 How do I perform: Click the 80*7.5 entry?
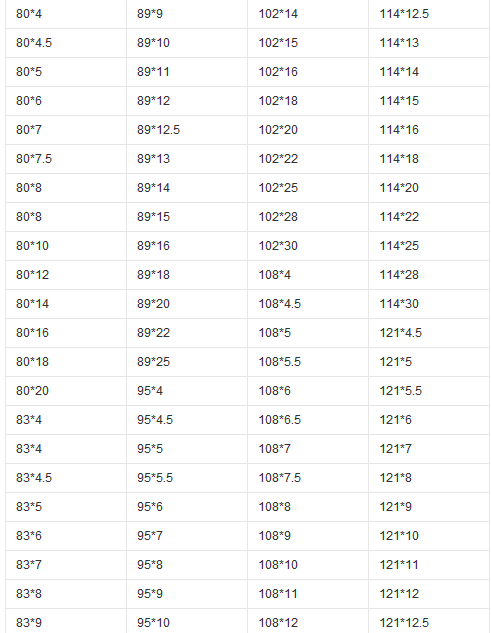point(66,159)
